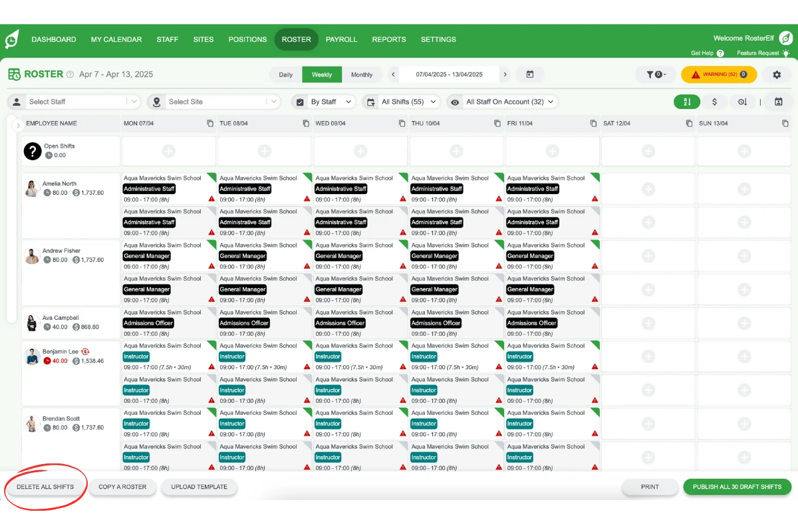
Task: Go to the next week arrow
Action: click(505, 74)
